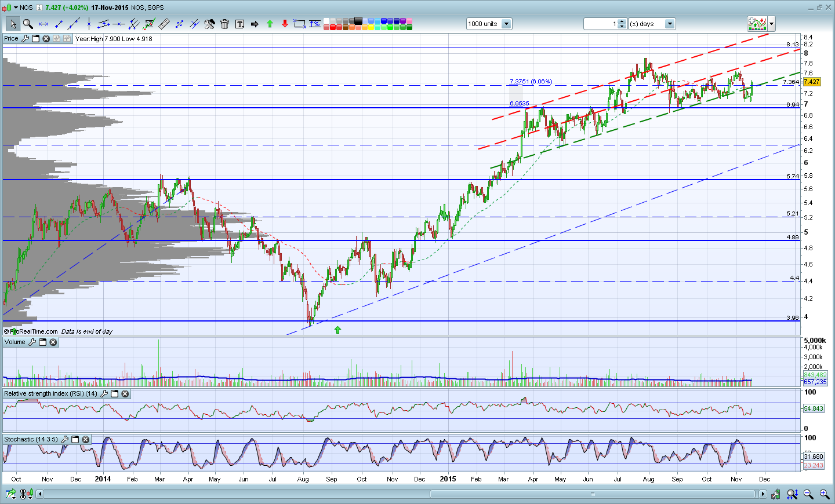Activate the magnifying glass zoom tool
835x504 pixels.
[28, 24]
